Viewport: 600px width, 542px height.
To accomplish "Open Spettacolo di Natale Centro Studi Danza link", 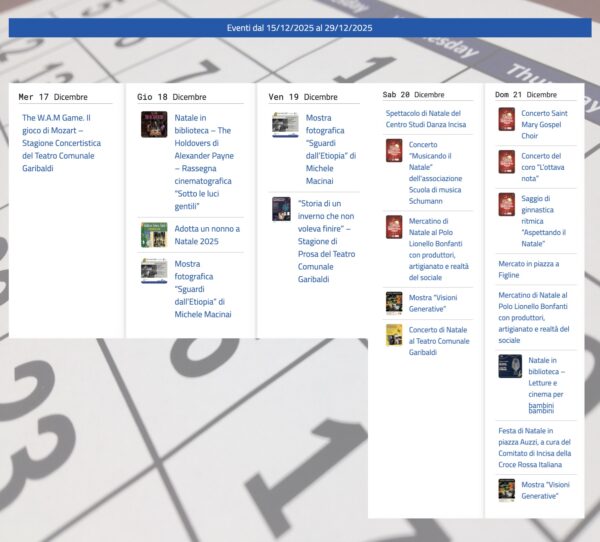I will pos(423,119).
